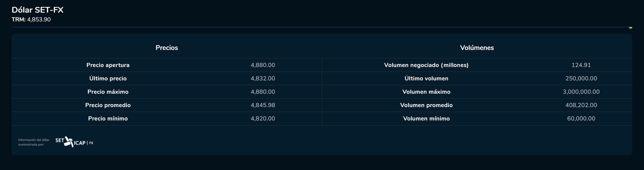The height and width of the screenshot is (170, 644).
Task: Click the TRM value 4,853.90
Action: click(39, 19)
